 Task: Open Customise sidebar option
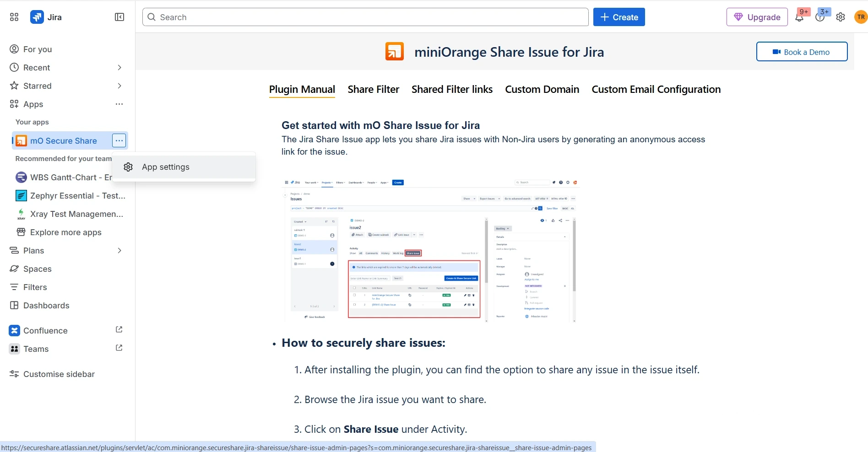[x=59, y=374]
